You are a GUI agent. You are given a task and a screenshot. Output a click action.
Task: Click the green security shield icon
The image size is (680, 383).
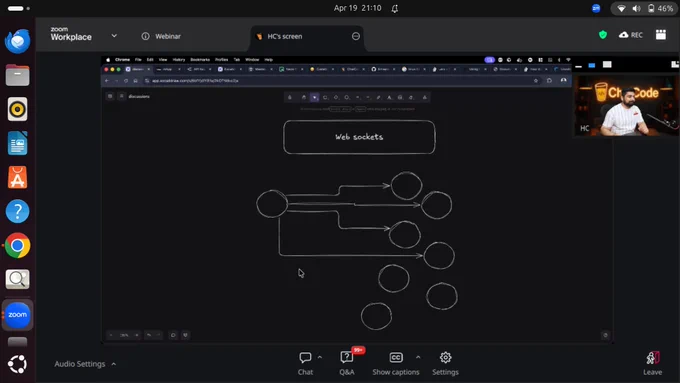pos(603,35)
